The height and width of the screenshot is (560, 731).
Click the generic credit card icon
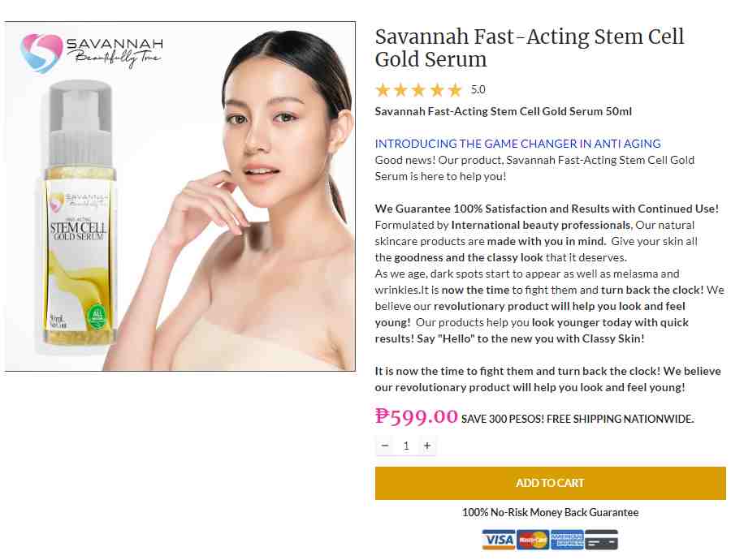click(601, 540)
